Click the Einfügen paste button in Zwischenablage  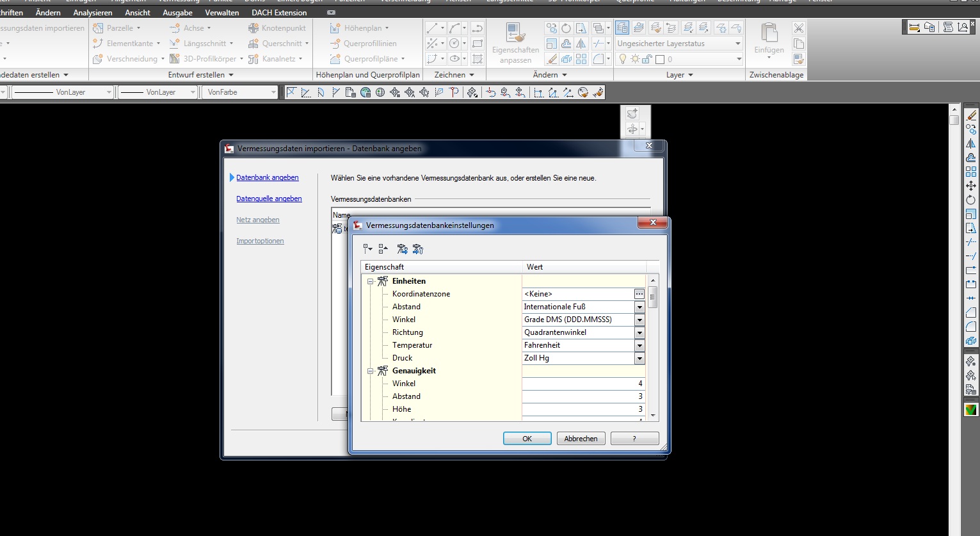pos(769,40)
